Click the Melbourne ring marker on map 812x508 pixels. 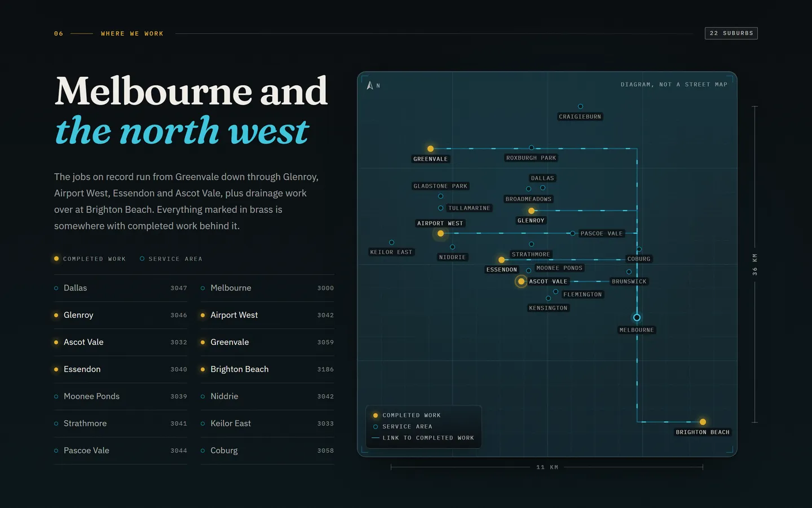click(637, 317)
